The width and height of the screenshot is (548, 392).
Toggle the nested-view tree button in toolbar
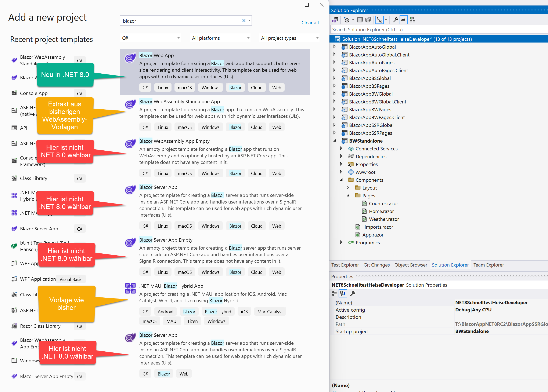[380, 20]
